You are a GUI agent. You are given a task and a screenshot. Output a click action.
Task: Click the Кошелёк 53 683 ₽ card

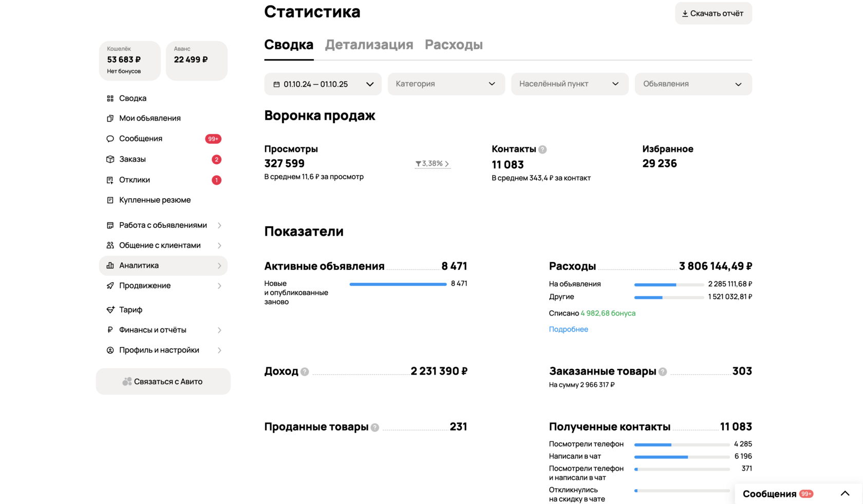click(x=130, y=61)
